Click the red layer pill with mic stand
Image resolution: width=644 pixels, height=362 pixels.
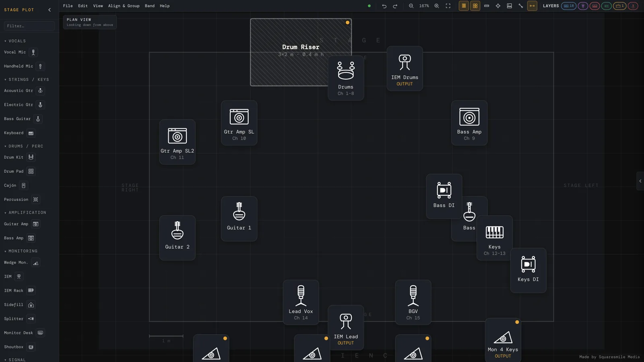633,6
